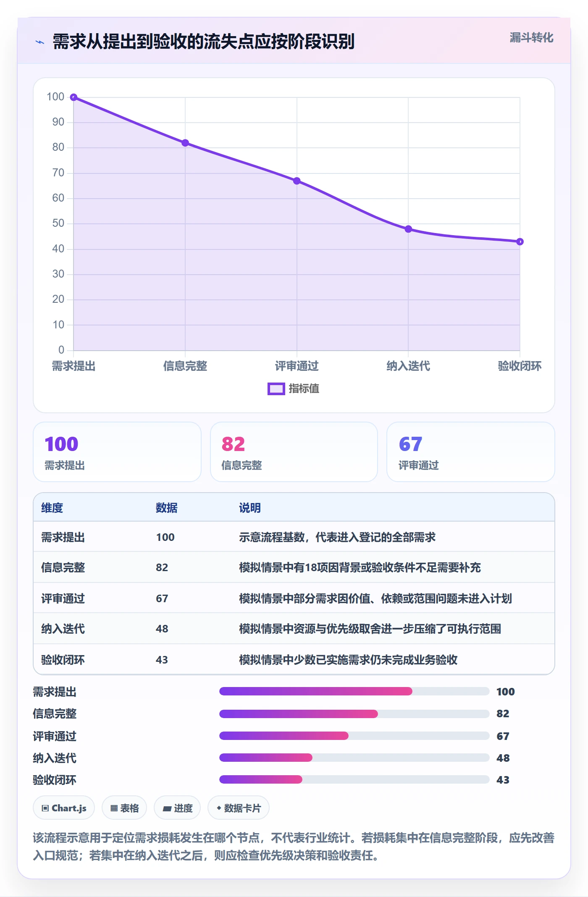This screenshot has width=588, height=897.
Task: Click description 模拟情景中少数已实施需求仍未完成业务验收
Action: coord(348,660)
